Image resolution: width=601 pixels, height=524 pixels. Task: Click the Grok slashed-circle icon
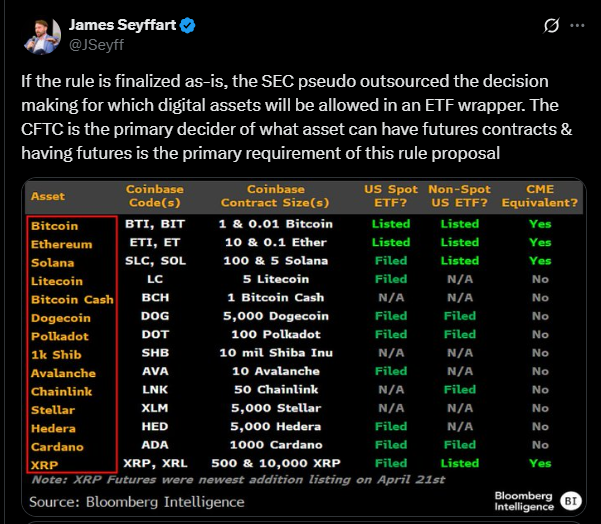coord(552,26)
